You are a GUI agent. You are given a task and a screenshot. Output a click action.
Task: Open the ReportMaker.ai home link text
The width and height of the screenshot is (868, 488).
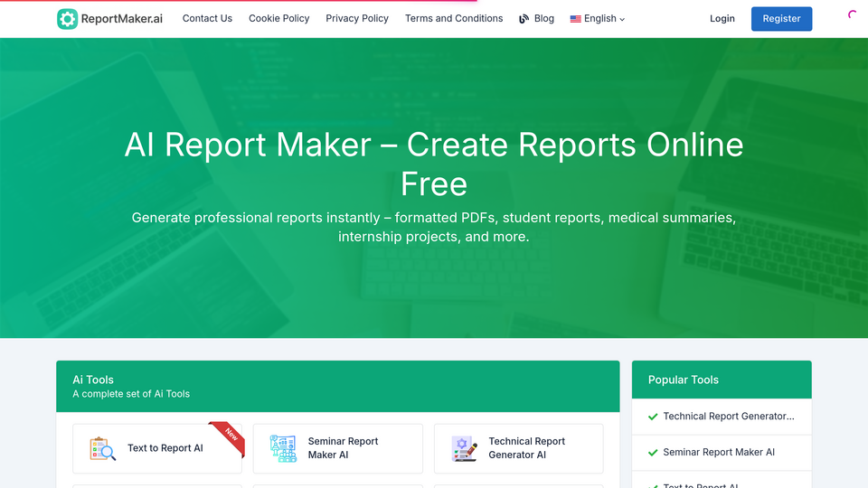[x=122, y=19]
